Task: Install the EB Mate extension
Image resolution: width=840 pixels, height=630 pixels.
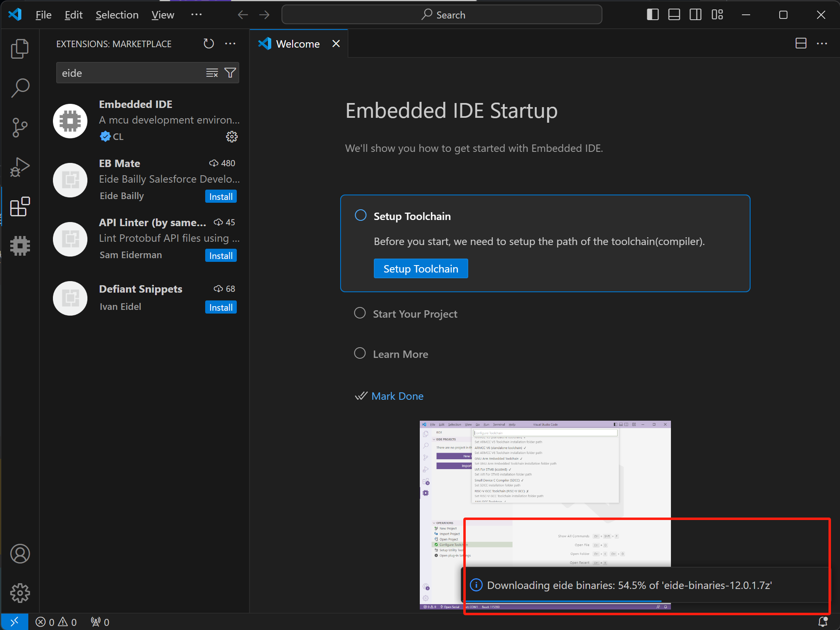Action: 221,197
